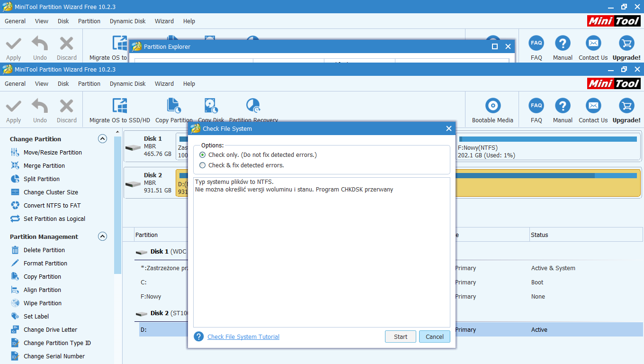Click Status column header
Image resolution: width=644 pixels, height=364 pixels.
coord(586,235)
